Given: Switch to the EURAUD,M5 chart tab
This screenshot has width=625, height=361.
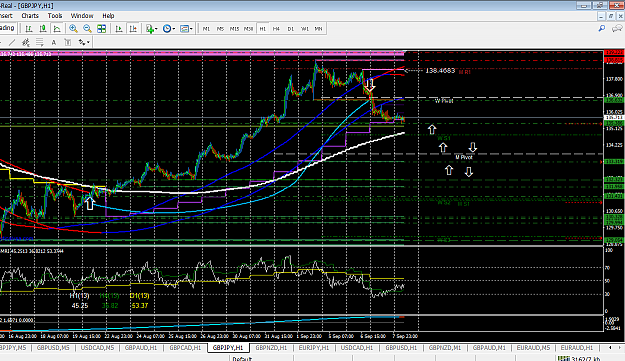Looking at the screenshot, I should 533,348.
